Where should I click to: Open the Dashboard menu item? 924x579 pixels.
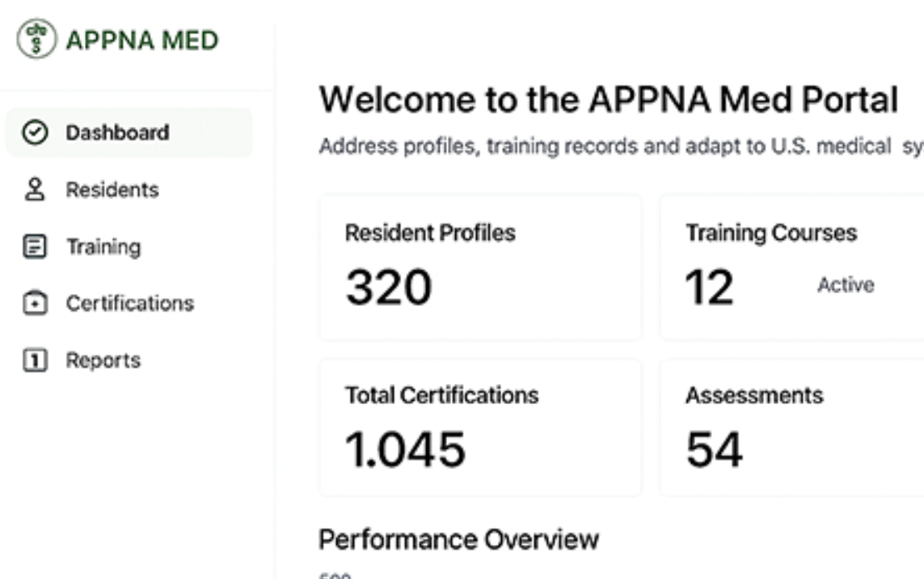click(129, 132)
